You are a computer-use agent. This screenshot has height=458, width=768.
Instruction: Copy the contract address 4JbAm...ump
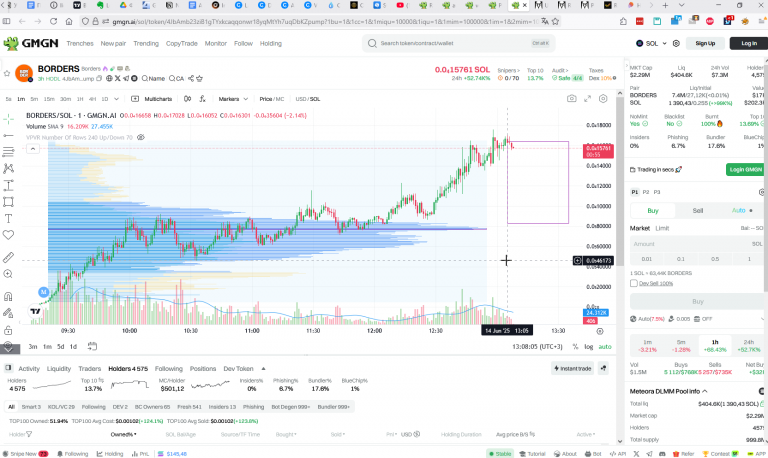[x=99, y=78]
